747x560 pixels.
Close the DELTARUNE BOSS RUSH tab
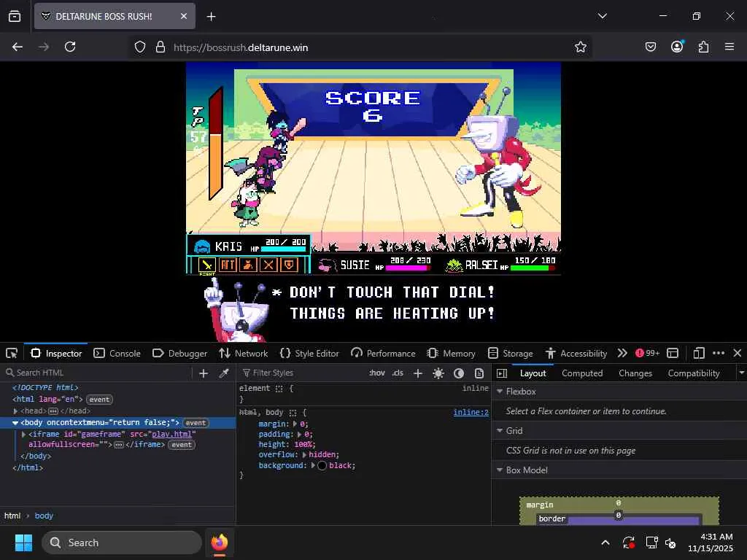click(x=183, y=16)
